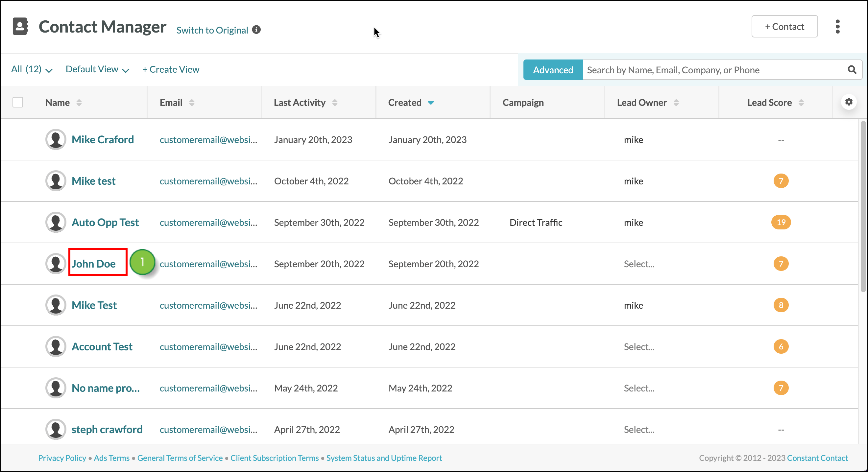Click the lead score badge showing 19
Screen dimensions: 868x472
point(781,222)
